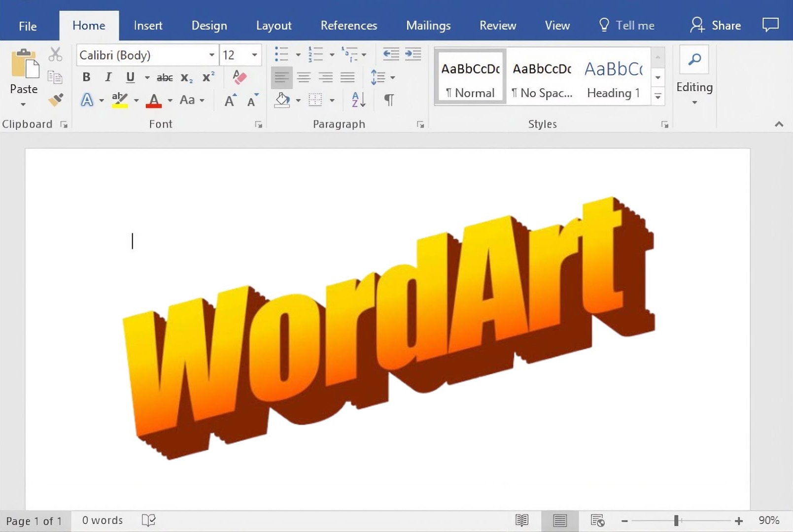Decrease the paragraph indent
Screen dimensions: 793x532
click(391, 54)
